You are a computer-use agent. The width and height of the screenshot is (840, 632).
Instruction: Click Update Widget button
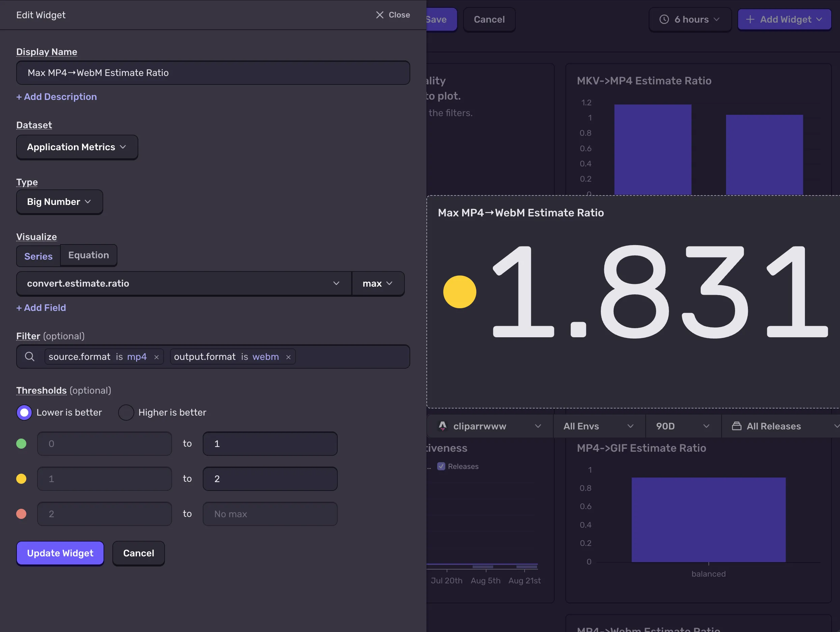click(60, 553)
